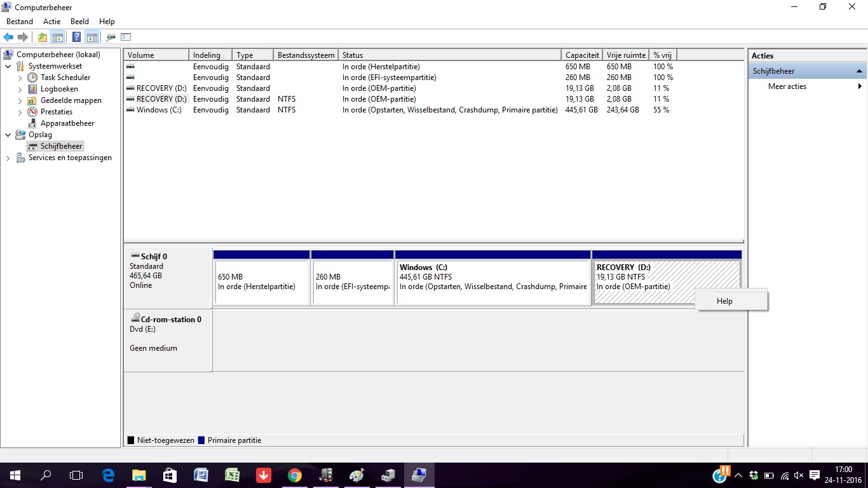
Task: Click the blue Back arrow in toolbar
Action: (x=8, y=37)
